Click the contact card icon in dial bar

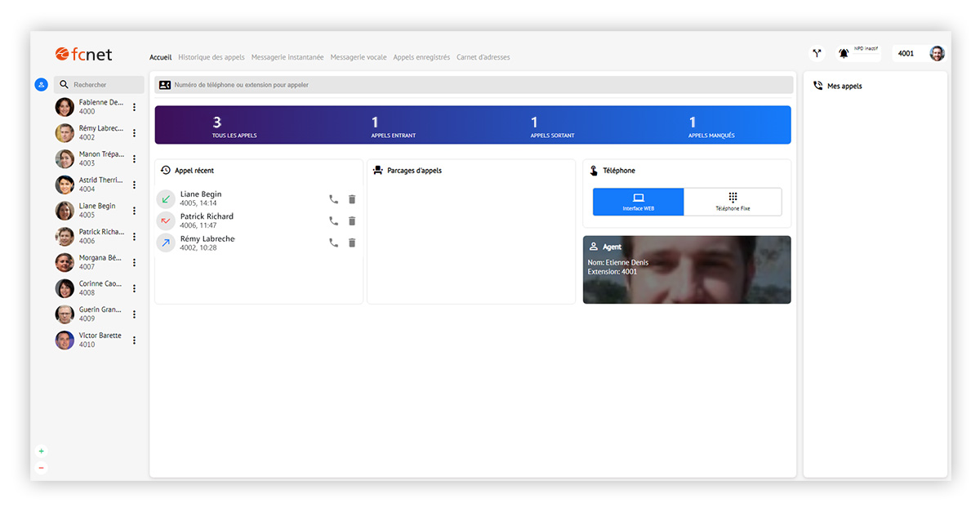click(x=165, y=84)
